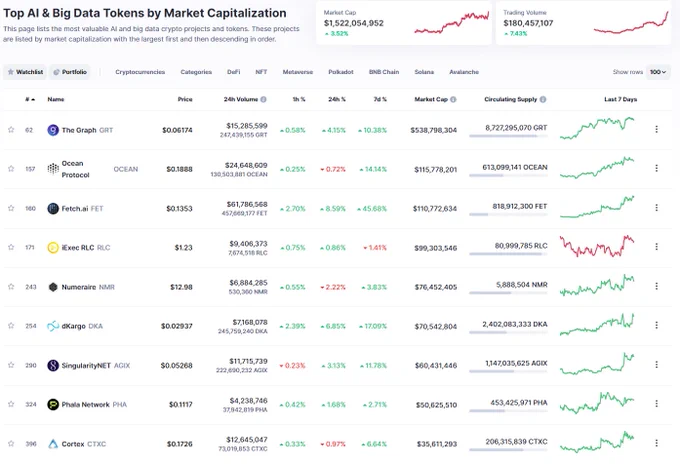Open Numeraire NMR coin page
This screenshot has height=464, width=680.
[x=88, y=287]
